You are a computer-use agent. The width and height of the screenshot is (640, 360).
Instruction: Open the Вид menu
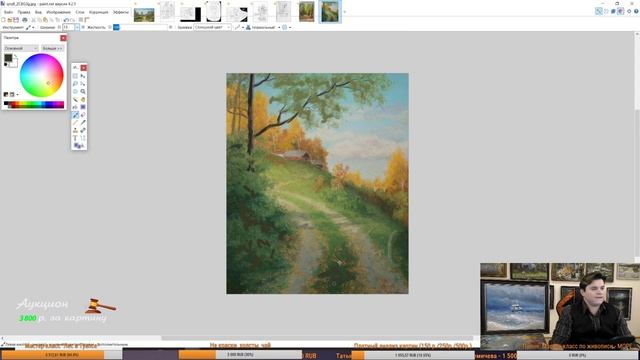point(38,12)
